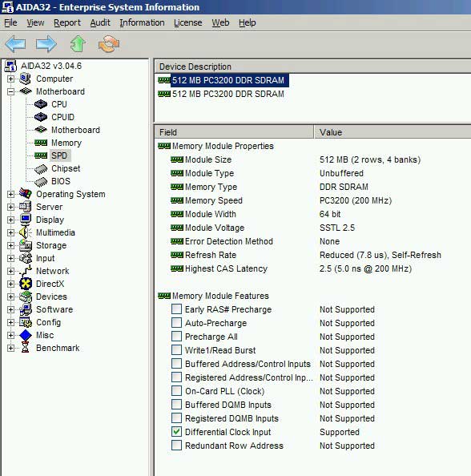This screenshot has width=471, height=476.
Task: Toggle Differential Clock Input checkbox
Action: (176, 432)
